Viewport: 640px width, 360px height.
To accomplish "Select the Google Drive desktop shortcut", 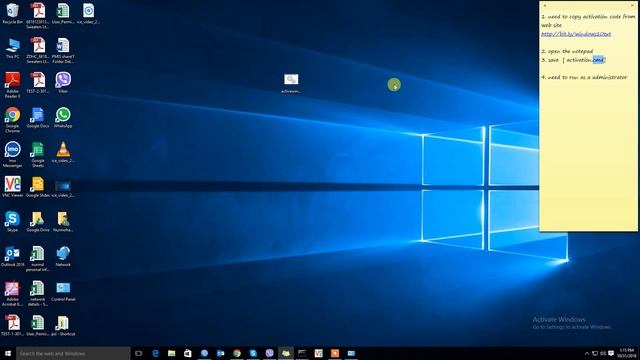I will (38, 222).
